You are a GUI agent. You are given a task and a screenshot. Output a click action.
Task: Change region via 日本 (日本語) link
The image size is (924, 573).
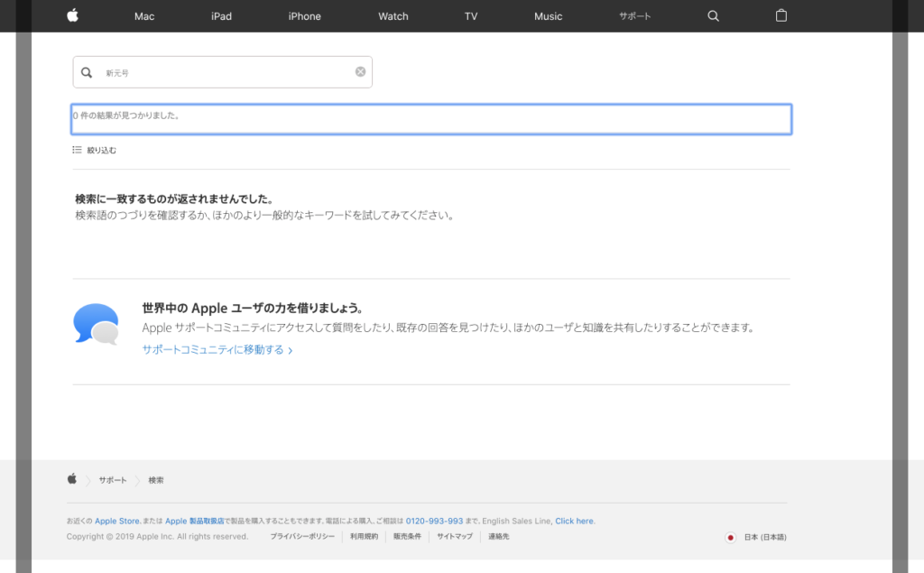coord(765,537)
